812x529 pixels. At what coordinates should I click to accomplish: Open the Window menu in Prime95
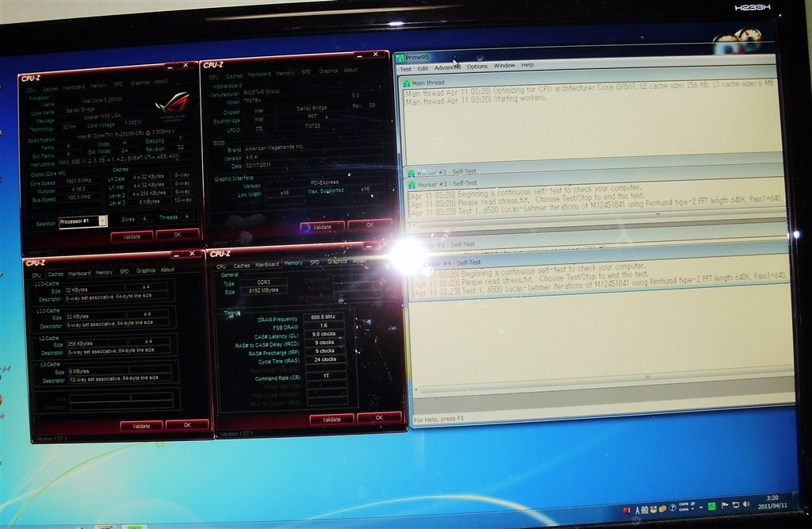(x=504, y=65)
